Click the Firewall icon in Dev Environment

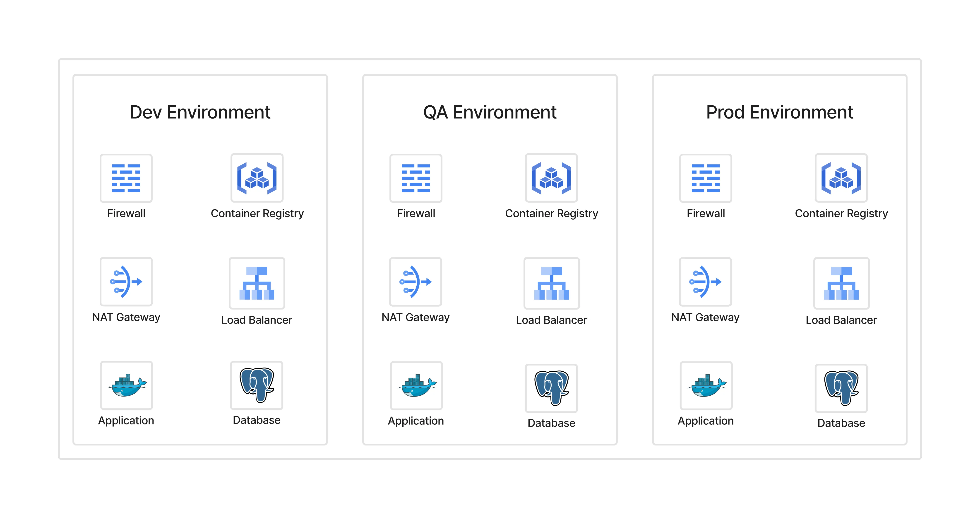[x=126, y=178]
